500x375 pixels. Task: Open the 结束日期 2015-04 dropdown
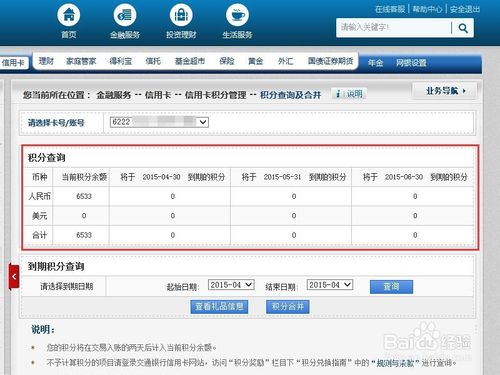[x=330, y=285]
